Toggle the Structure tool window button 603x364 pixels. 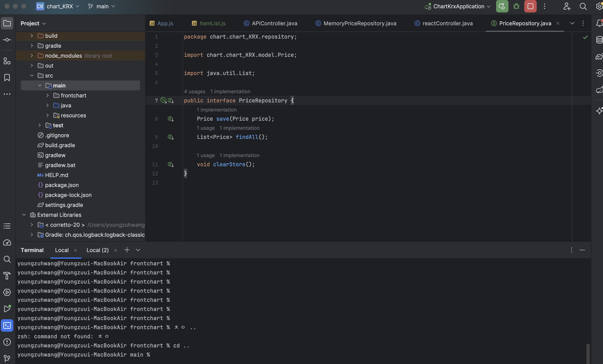7,61
